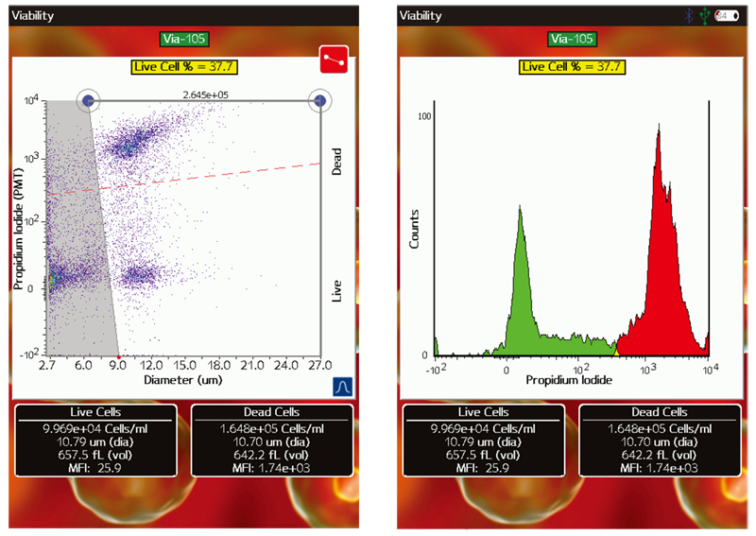The width and height of the screenshot is (756, 536).
Task: Click 10.70 um (dia) in left panel
Action: (x=271, y=441)
